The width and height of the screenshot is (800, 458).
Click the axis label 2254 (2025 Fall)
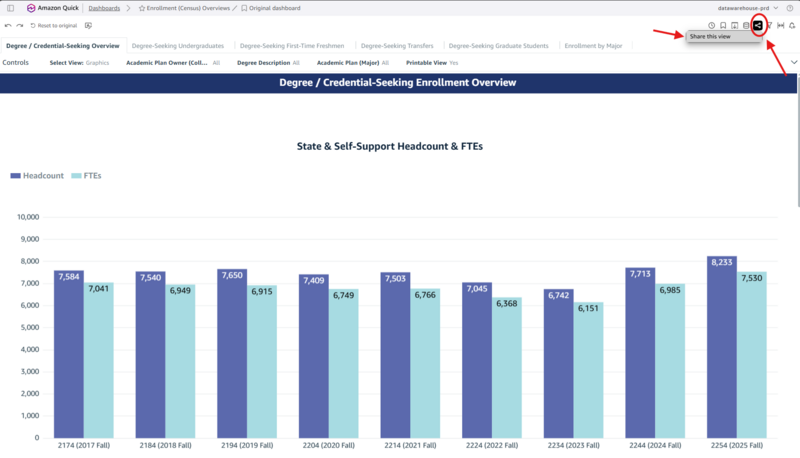[x=737, y=445]
